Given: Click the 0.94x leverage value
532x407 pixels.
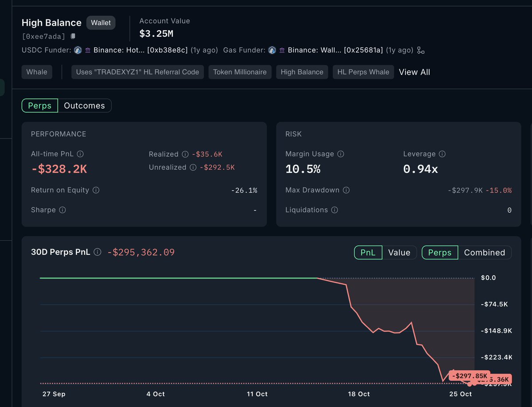Looking at the screenshot, I should point(420,169).
